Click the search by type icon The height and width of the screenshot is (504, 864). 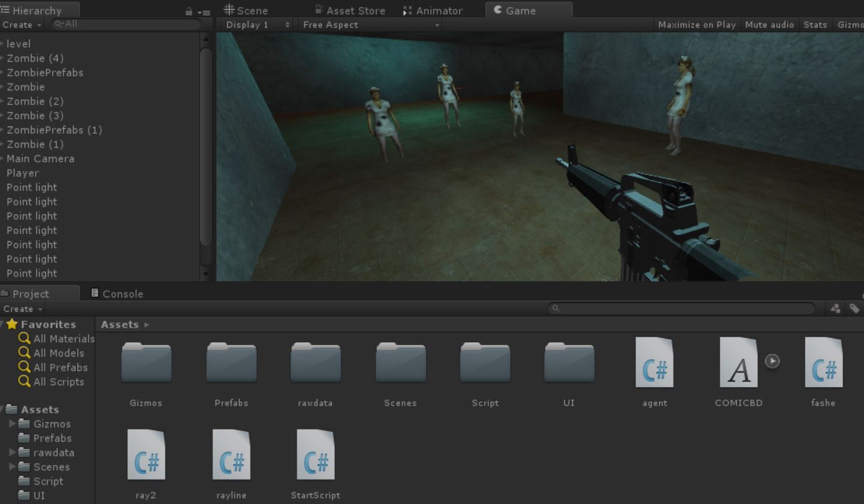click(835, 308)
